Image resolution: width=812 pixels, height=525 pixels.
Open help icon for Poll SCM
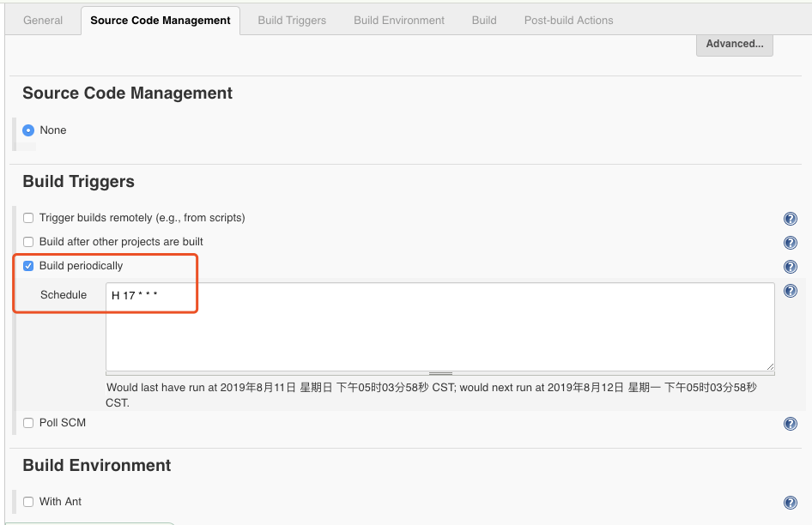[x=791, y=424]
